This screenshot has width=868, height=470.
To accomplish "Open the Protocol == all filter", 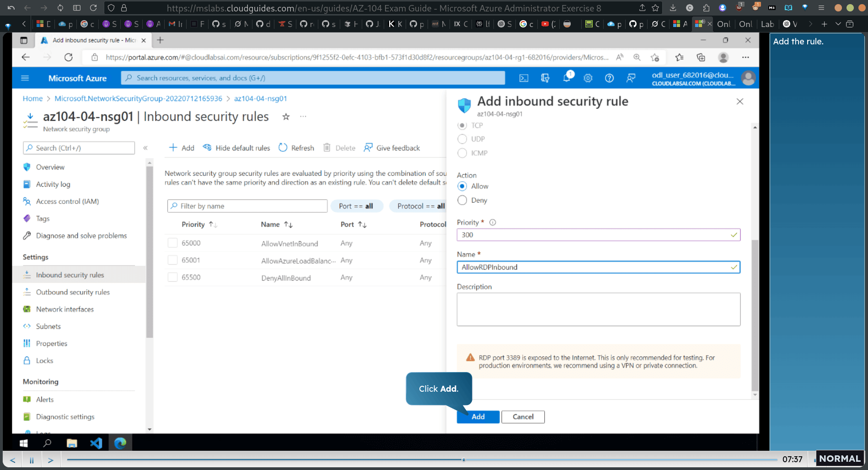I will pyautogui.click(x=418, y=206).
